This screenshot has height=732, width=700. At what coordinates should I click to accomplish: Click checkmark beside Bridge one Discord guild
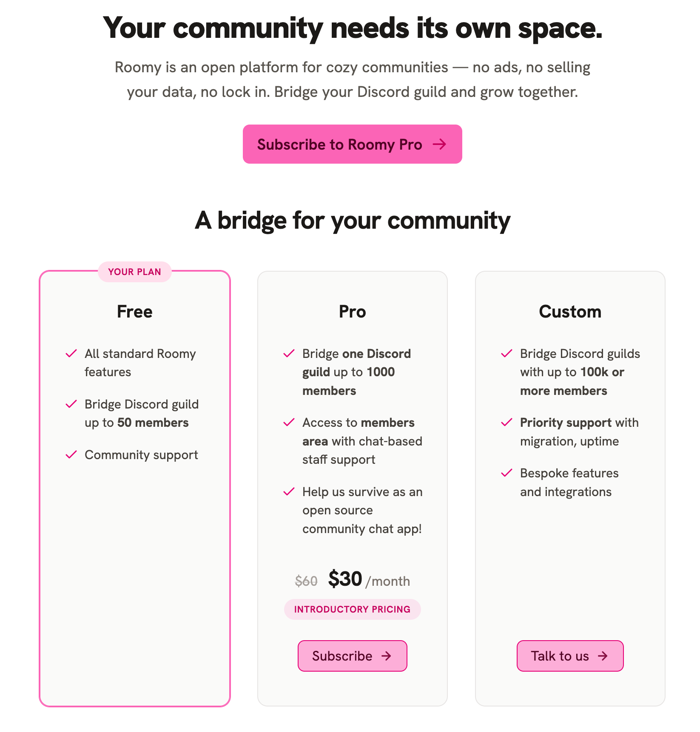coord(289,353)
